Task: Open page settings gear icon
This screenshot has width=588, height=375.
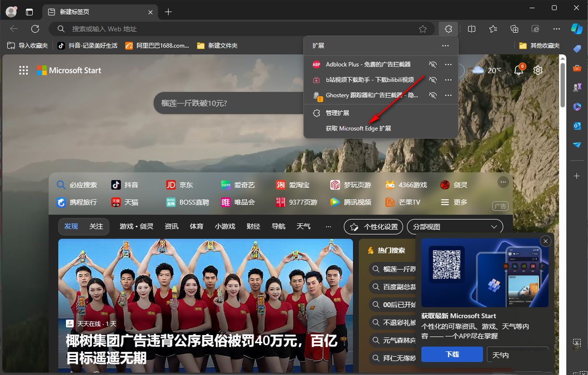Action: click(x=538, y=70)
